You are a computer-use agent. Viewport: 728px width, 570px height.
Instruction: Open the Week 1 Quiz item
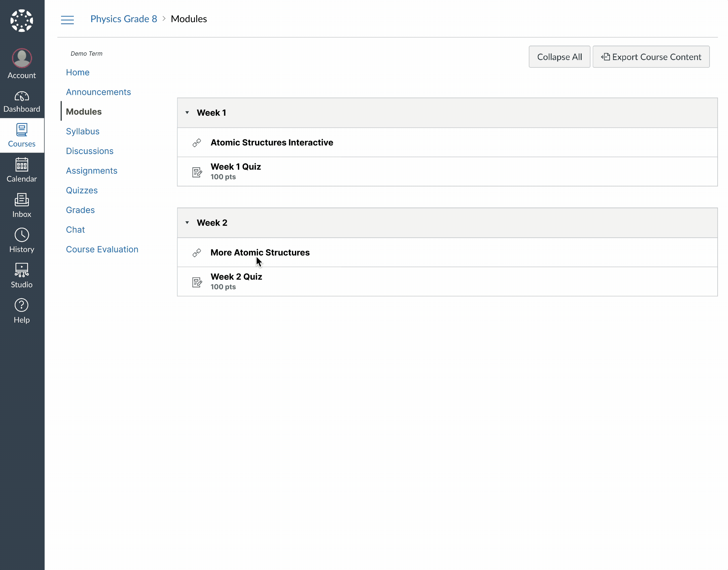pos(236,167)
